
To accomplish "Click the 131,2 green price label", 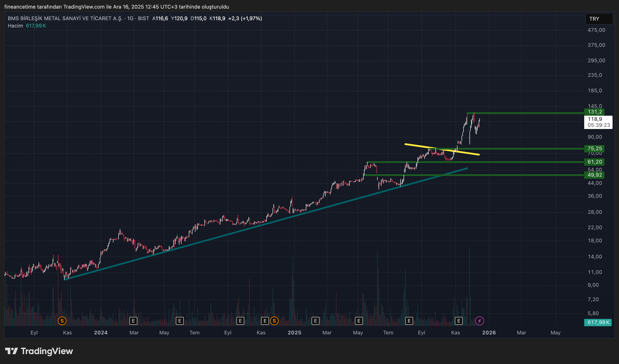I will point(595,112).
